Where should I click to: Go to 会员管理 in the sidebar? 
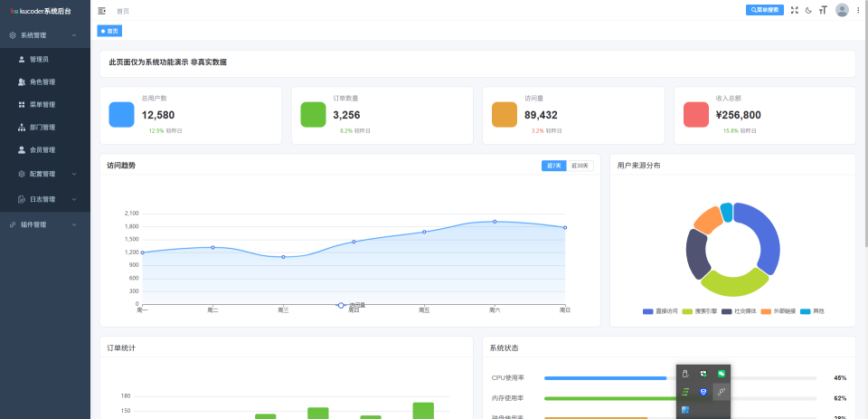click(42, 150)
